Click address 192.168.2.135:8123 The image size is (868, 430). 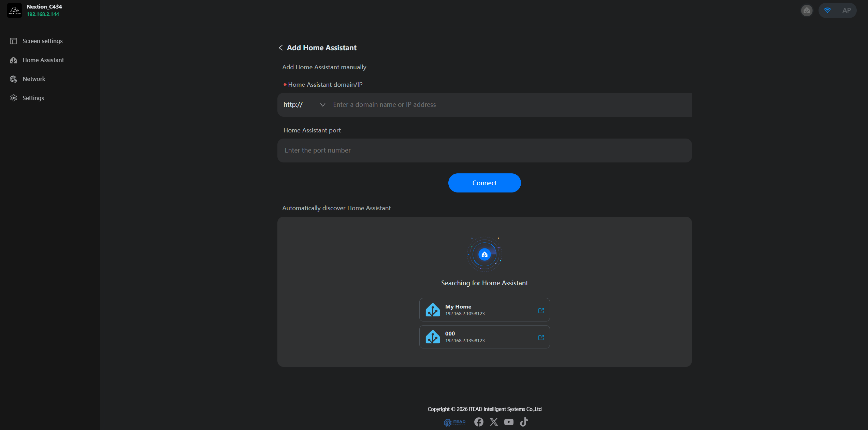pyautogui.click(x=465, y=341)
